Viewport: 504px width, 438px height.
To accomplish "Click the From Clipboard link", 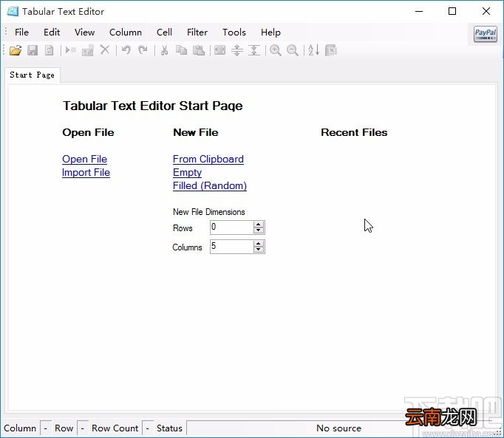I will tap(208, 159).
